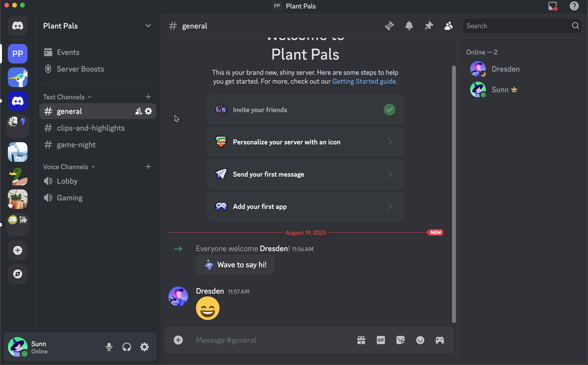Viewport: 588px width, 365px height.
Task: Open GIF picker
Action: click(381, 340)
